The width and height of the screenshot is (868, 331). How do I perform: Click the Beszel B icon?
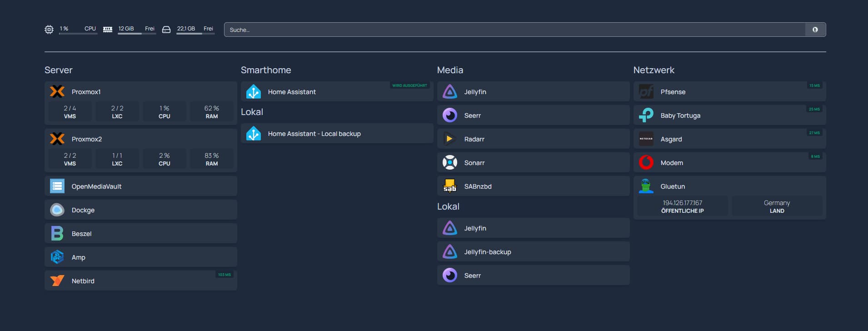click(x=57, y=233)
